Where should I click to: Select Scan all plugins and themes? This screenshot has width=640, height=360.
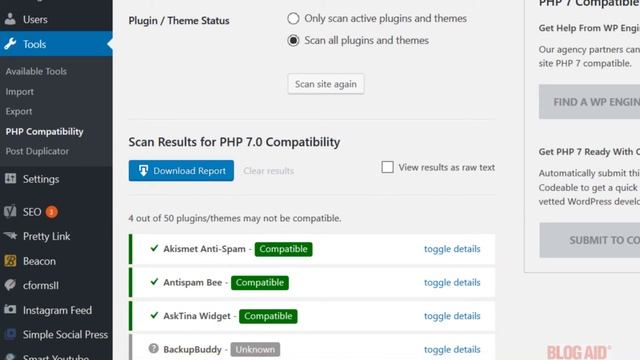click(293, 40)
